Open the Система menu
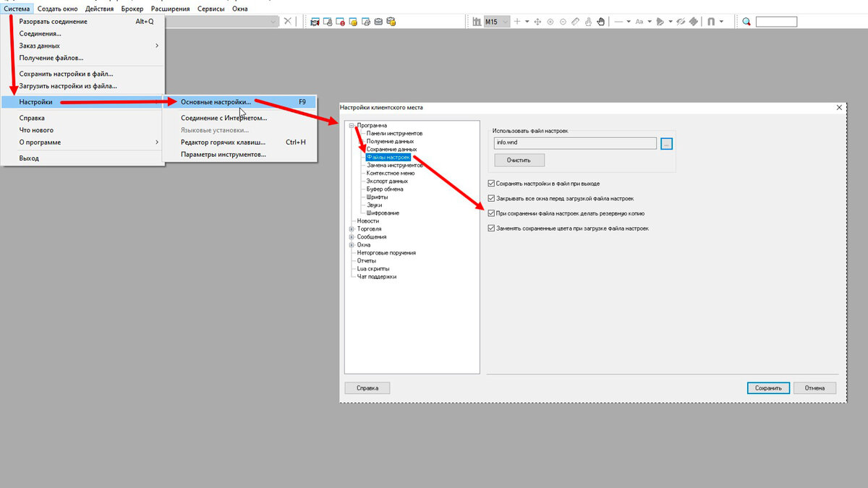The image size is (868, 488). tap(17, 9)
